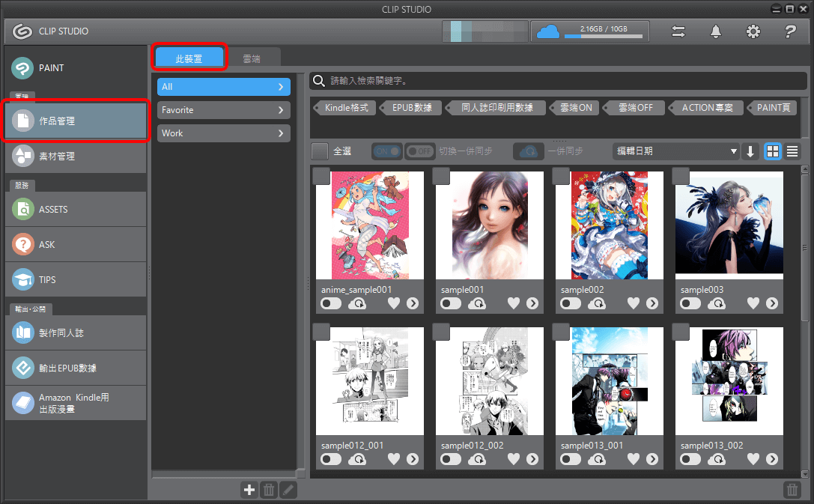Open the PAINT application from the sidebar
This screenshot has height=504, width=814.
point(75,67)
